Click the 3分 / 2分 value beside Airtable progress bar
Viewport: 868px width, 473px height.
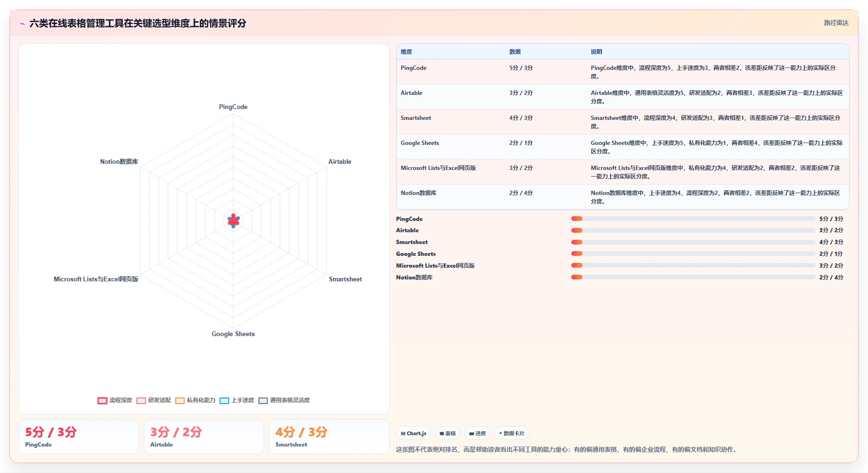pos(831,230)
